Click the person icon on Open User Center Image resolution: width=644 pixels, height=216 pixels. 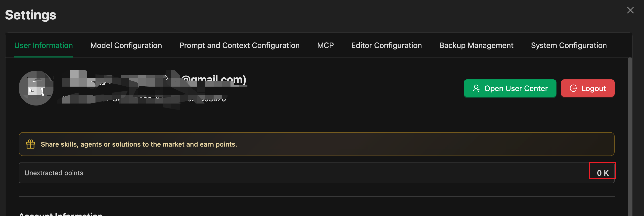[x=476, y=88]
